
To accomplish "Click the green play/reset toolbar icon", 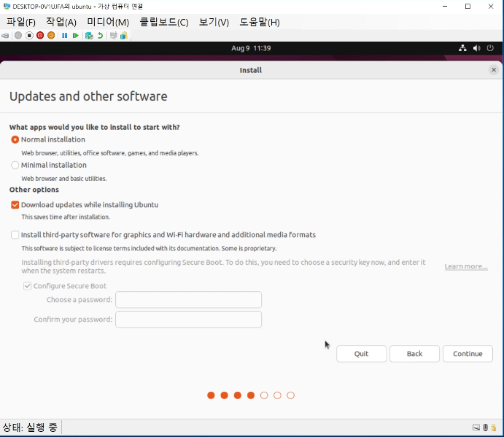I will coord(76,35).
